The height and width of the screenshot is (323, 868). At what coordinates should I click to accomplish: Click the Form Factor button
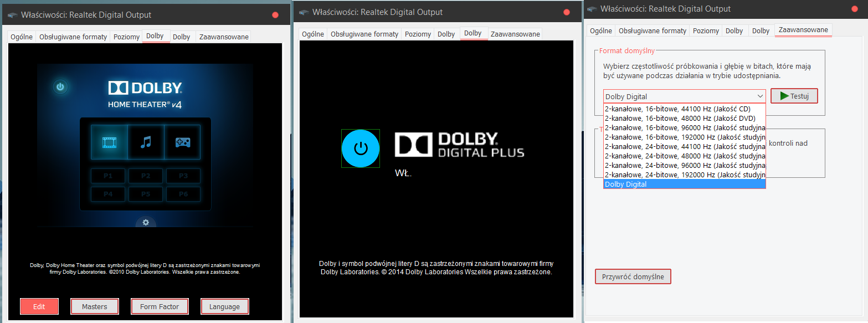tap(160, 306)
